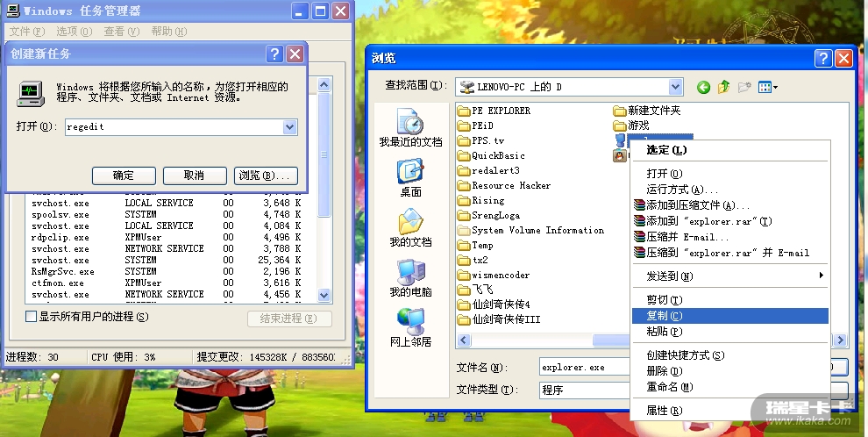
Task: Click scroll-up arrow in Task Manager list
Action: point(324,85)
